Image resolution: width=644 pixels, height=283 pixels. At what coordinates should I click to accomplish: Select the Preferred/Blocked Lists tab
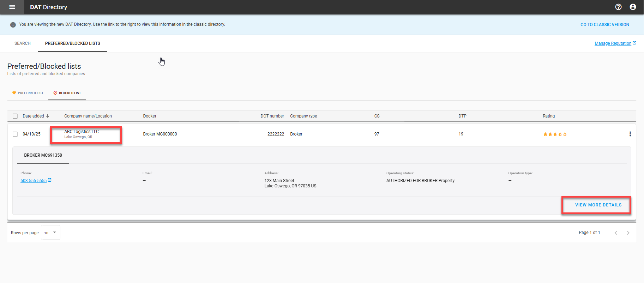coord(73,43)
